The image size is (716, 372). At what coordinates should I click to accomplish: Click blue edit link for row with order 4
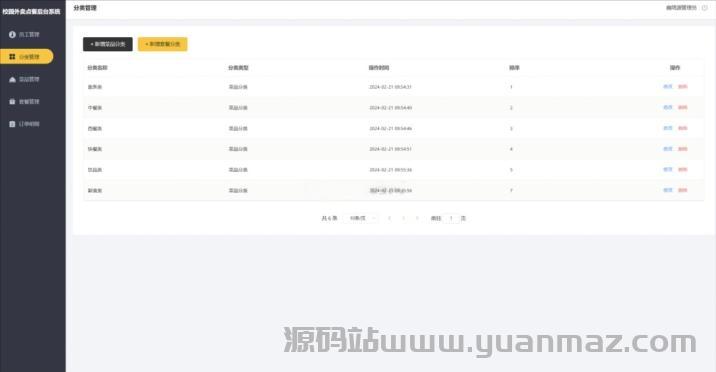click(x=668, y=149)
